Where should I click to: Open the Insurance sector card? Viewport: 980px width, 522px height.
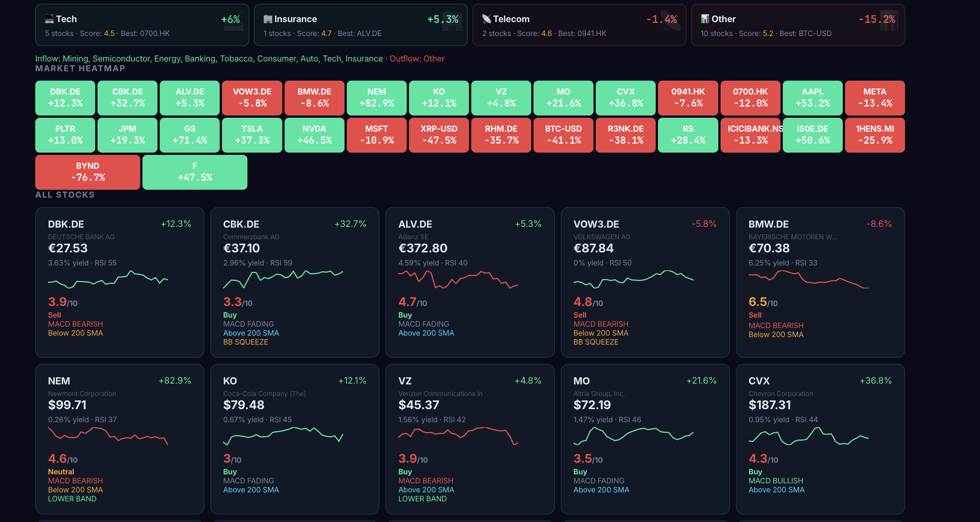click(361, 25)
